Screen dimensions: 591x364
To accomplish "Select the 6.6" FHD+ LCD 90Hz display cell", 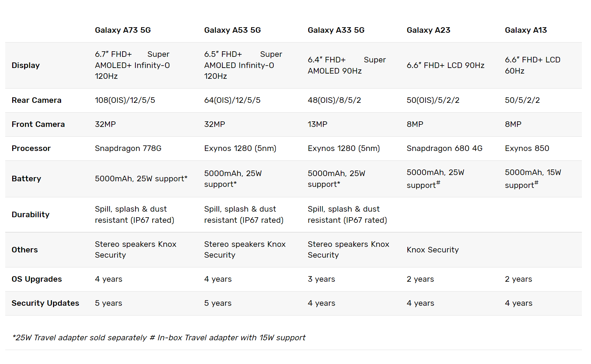I will tap(445, 66).
